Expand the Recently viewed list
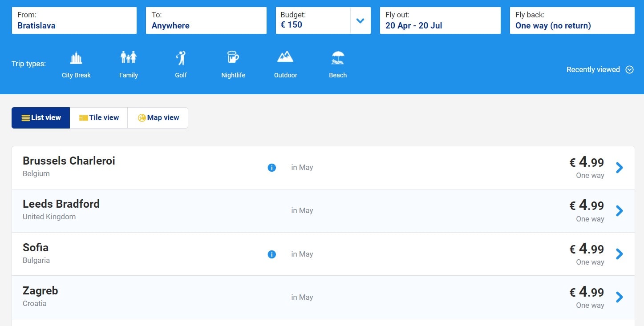The image size is (644, 326). (x=599, y=69)
